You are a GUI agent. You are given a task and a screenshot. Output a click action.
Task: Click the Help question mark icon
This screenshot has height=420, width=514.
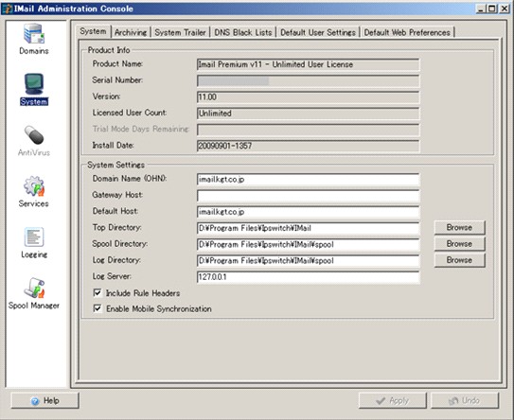(35, 401)
